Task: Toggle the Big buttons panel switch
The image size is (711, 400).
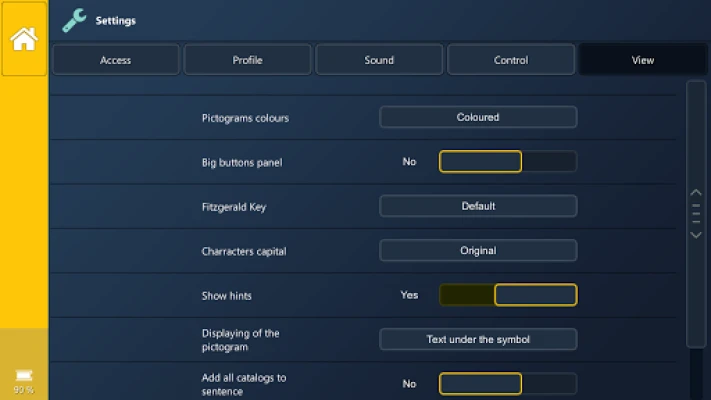Action: 508,162
